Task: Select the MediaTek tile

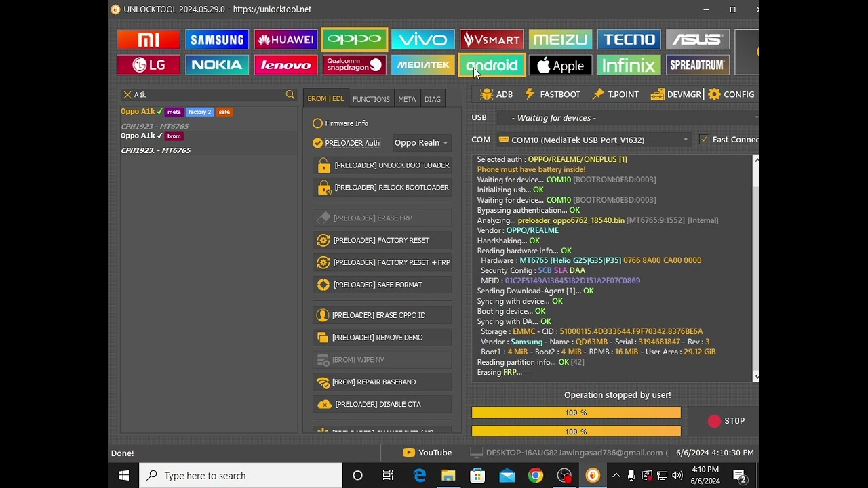Action: point(423,65)
